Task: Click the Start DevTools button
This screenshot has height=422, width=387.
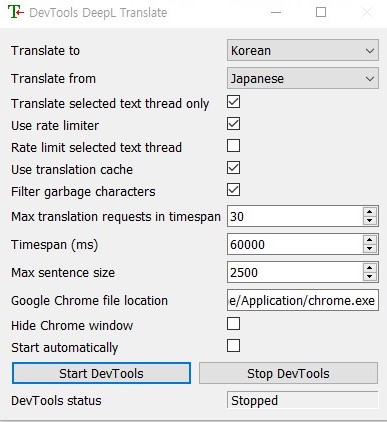Action: (101, 373)
